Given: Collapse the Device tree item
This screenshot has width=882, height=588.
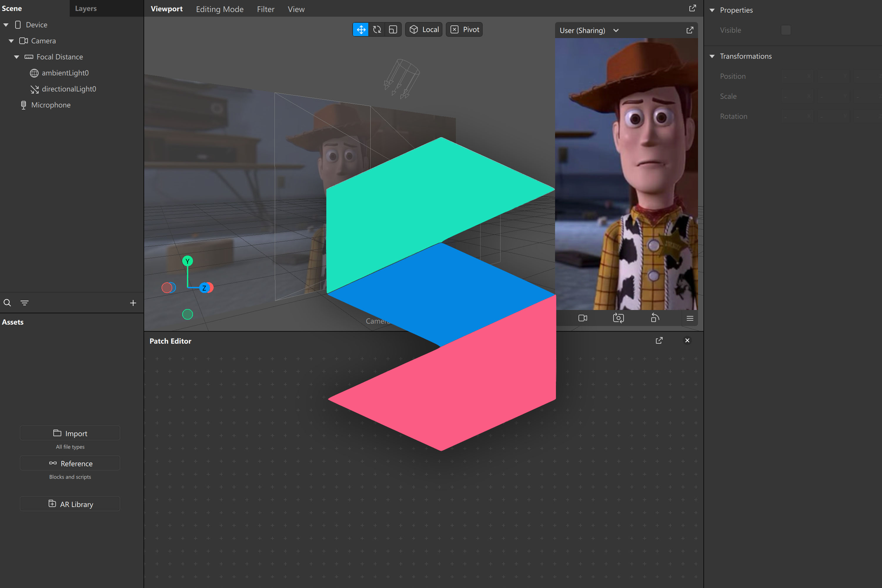Looking at the screenshot, I should click(x=6, y=25).
